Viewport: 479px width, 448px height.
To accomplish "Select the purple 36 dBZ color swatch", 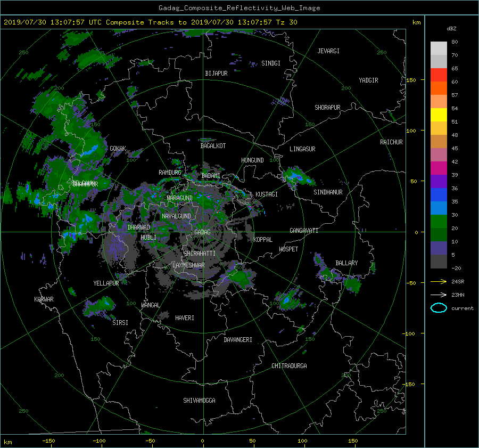I will coord(439,182).
